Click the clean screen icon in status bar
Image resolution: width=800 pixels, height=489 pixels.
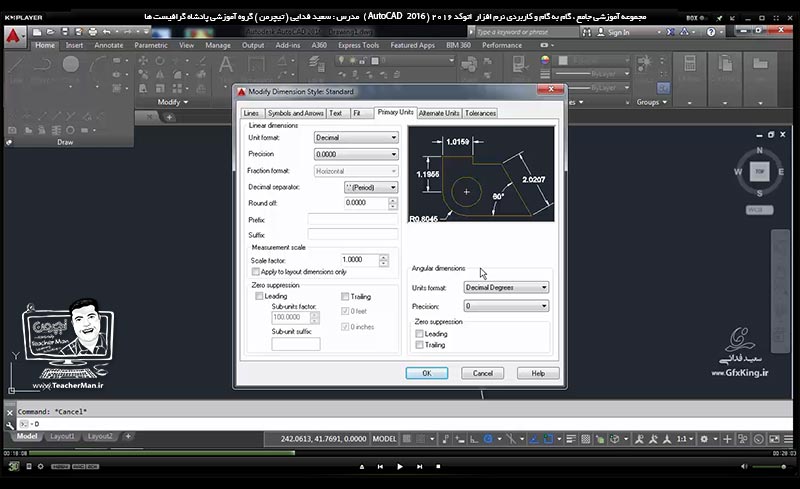pos(774,439)
